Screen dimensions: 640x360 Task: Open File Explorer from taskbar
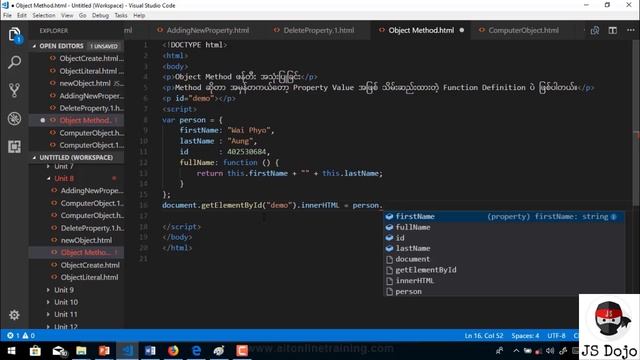point(81,351)
